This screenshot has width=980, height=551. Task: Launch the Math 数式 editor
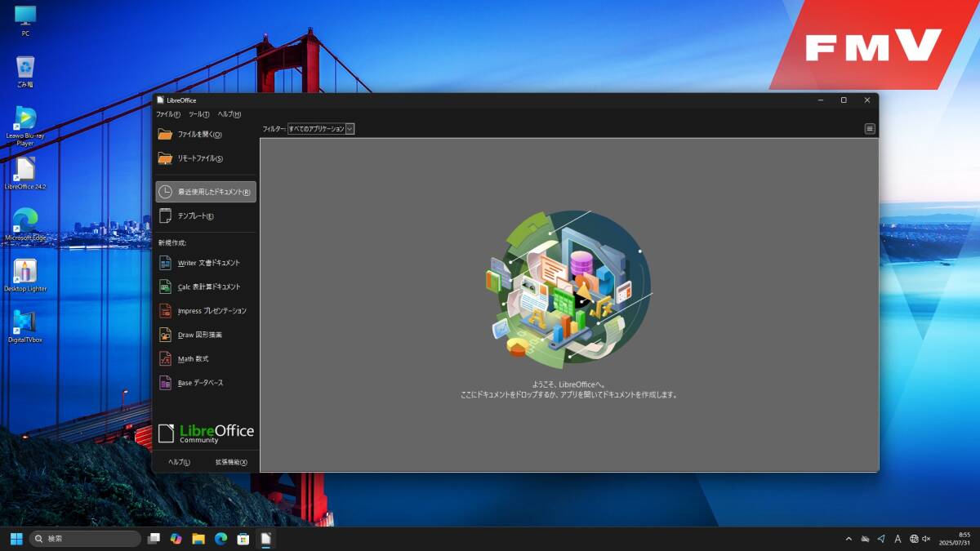pos(193,359)
